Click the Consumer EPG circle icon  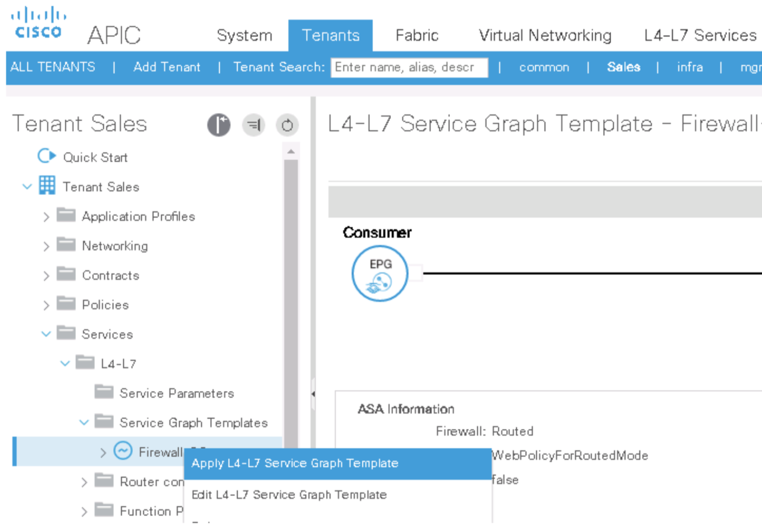(x=380, y=273)
